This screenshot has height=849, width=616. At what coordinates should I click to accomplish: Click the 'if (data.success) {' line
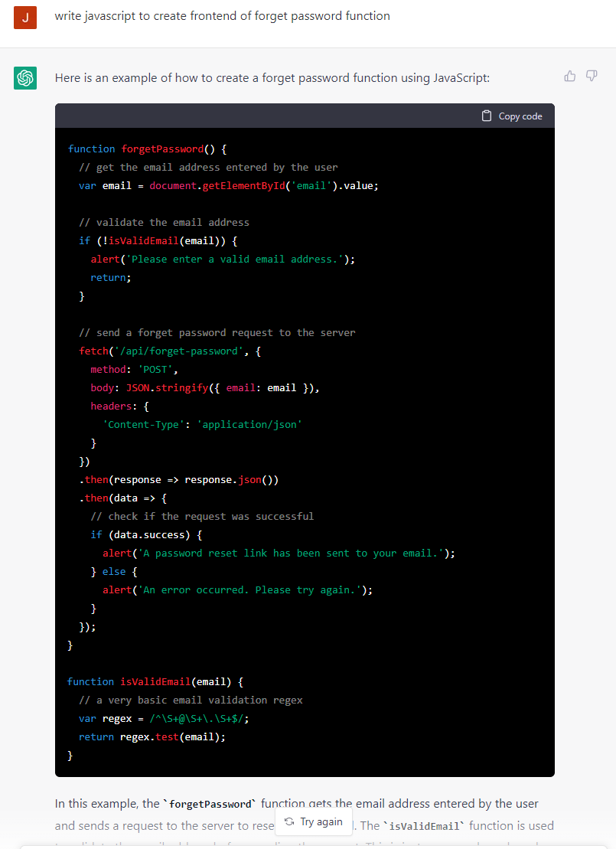146,535
